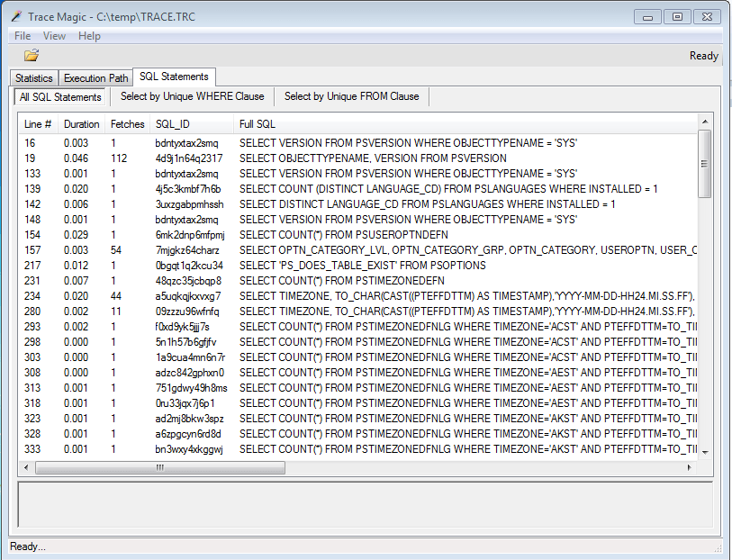732x560 pixels.
Task: Show the SQL Statements tab
Action: click(x=174, y=77)
